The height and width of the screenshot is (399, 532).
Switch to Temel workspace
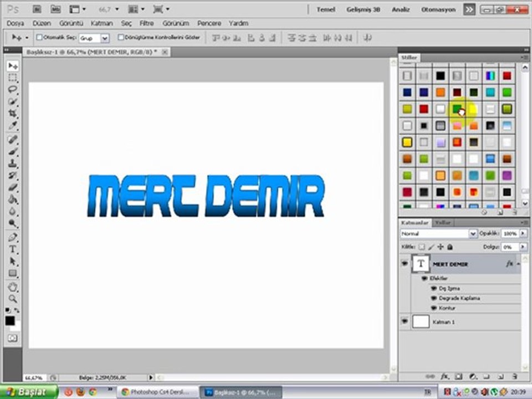tap(326, 9)
